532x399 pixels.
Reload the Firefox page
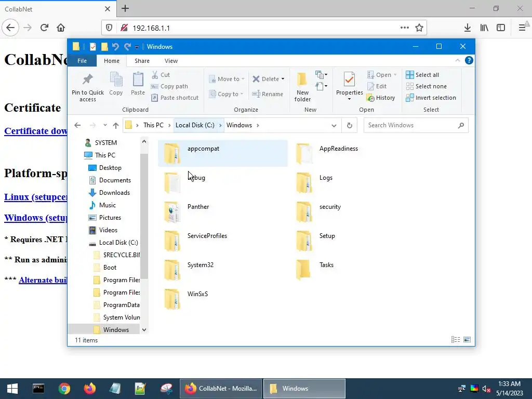point(44,28)
